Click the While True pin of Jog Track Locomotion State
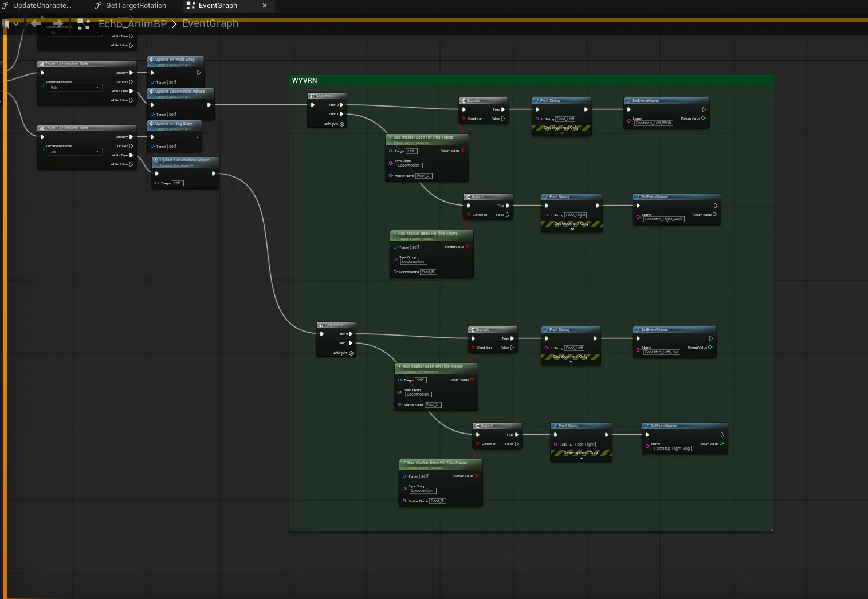This screenshot has width=868, height=599. pyautogui.click(x=131, y=155)
